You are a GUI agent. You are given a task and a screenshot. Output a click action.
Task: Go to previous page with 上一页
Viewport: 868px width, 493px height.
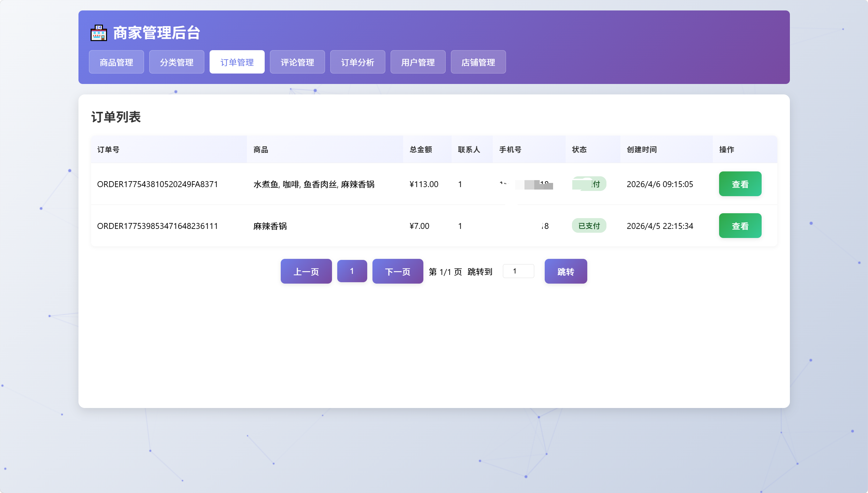306,271
